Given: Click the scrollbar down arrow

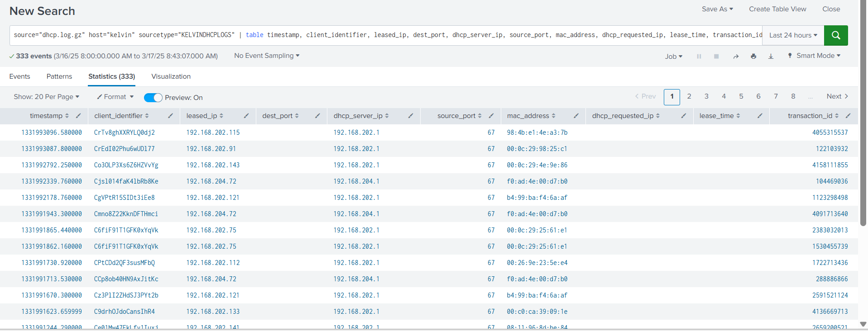Looking at the screenshot, I should pos(863,324).
